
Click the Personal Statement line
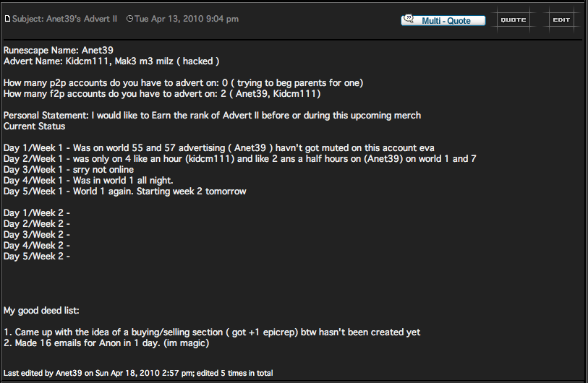pos(212,116)
